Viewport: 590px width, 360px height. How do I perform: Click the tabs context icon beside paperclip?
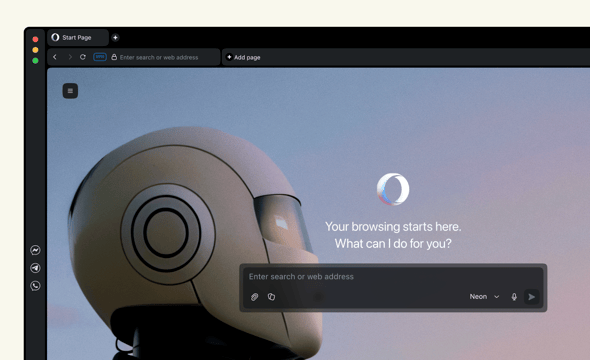pos(271,297)
